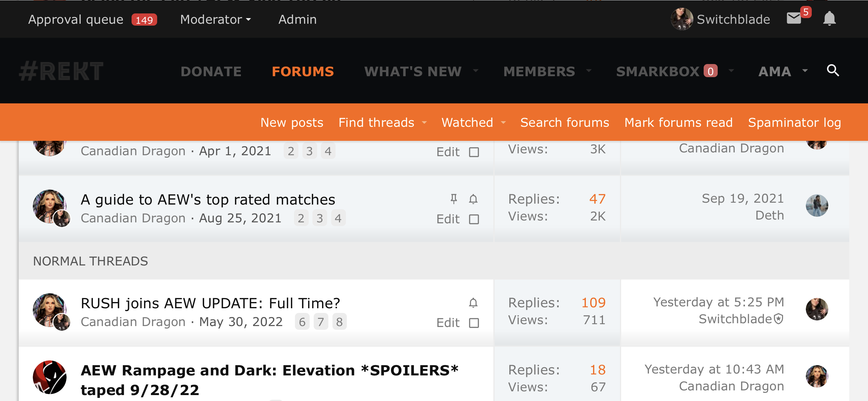Click the pin icon on AEW guide thread
Image resolution: width=868 pixels, height=401 pixels.
(454, 199)
